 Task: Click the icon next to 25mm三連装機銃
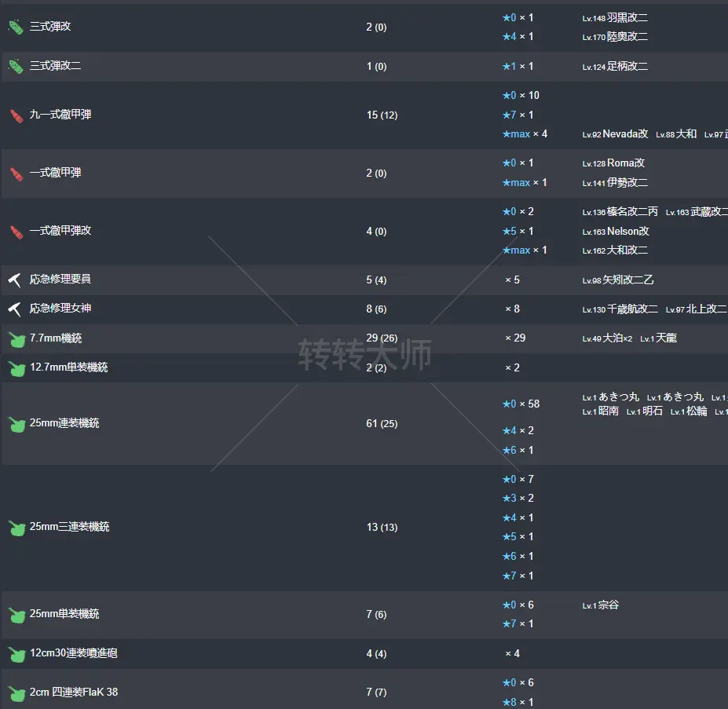pos(15,528)
